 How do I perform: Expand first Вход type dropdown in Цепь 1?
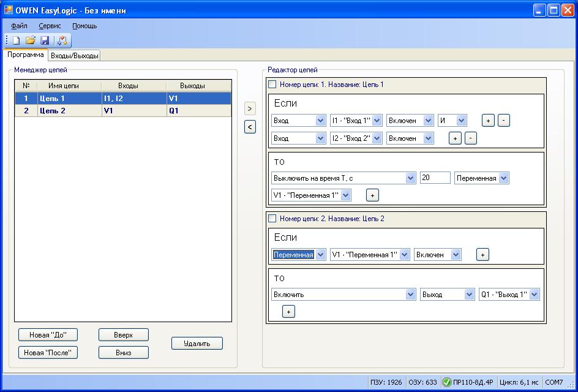pos(299,121)
